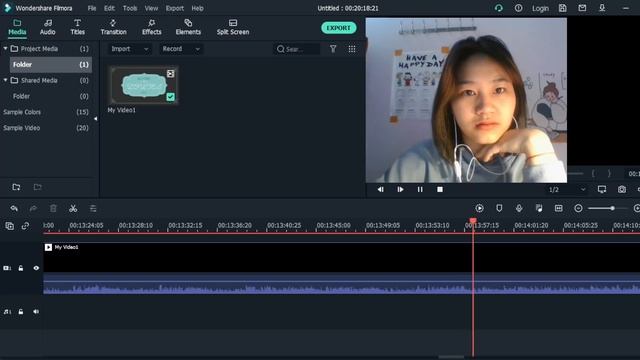Toggle lock on video track 1

click(x=21, y=268)
